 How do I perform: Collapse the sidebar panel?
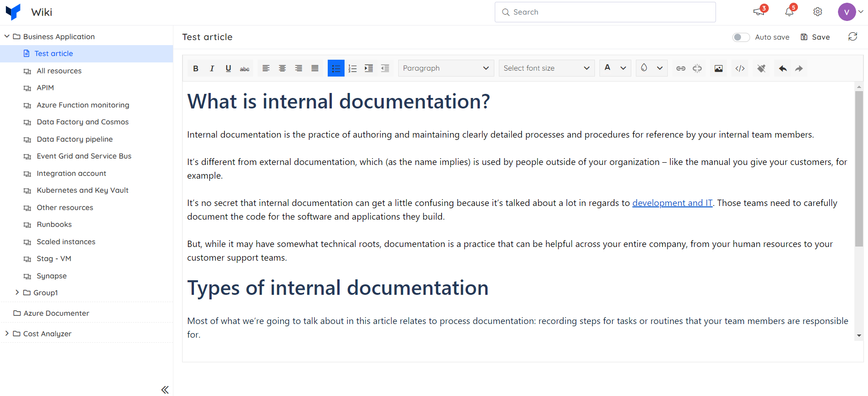[165, 390]
